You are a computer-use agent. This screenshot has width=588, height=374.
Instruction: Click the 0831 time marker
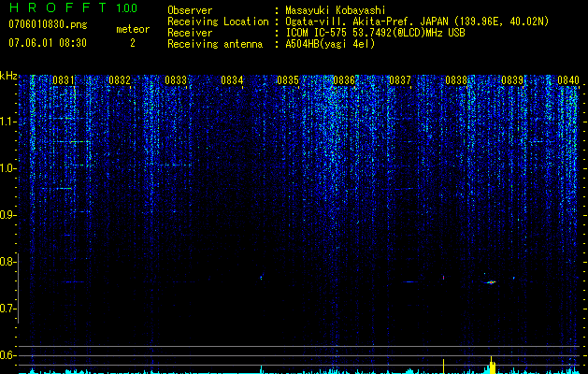coord(64,79)
